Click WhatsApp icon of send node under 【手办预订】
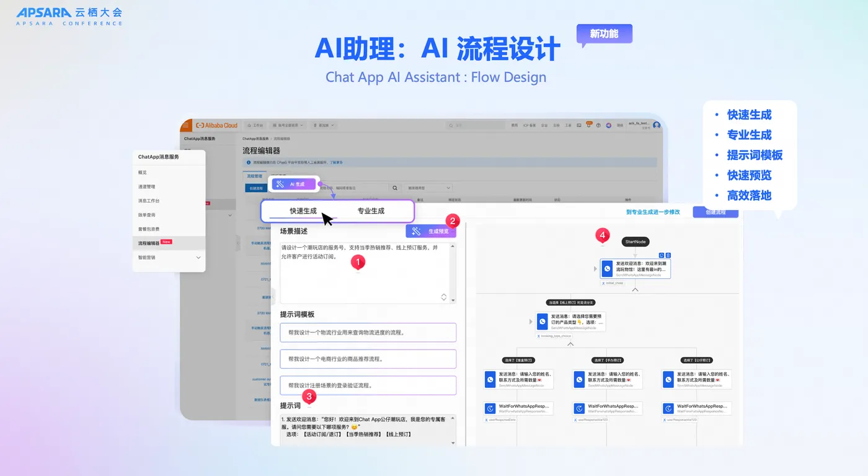The image size is (868, 476). (x=579, y=379)
